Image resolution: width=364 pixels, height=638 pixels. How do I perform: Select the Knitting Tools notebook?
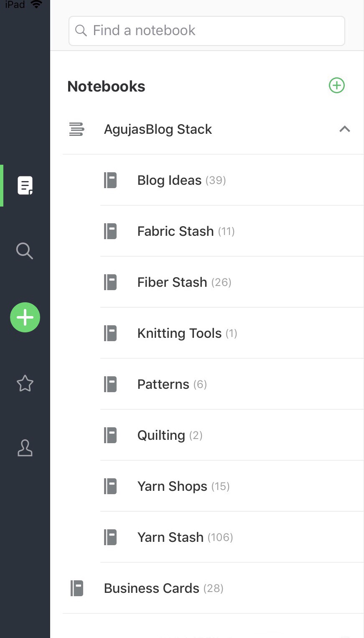[179, 333]
